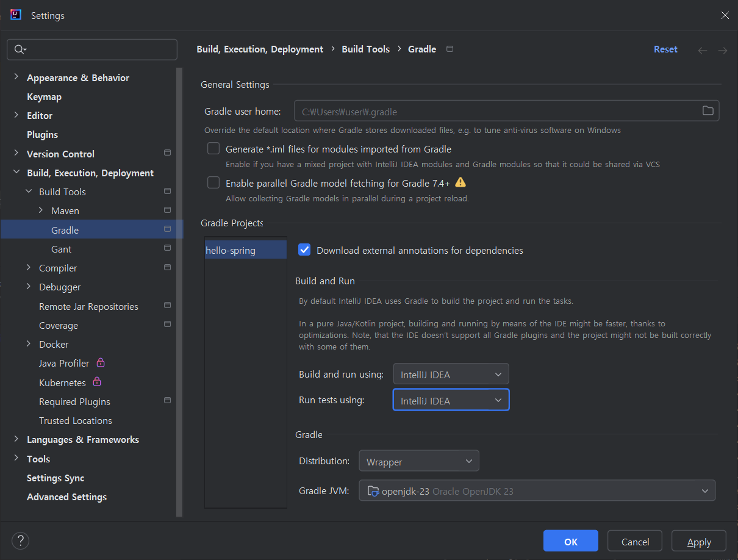The width and height of the screenshot is (738, 560).
Task: Open Required Plugins settings page
Action: pos(74,401)
